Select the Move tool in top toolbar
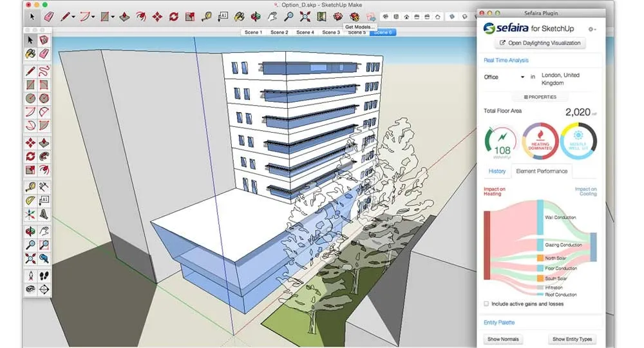 click(x=157, y=17)
